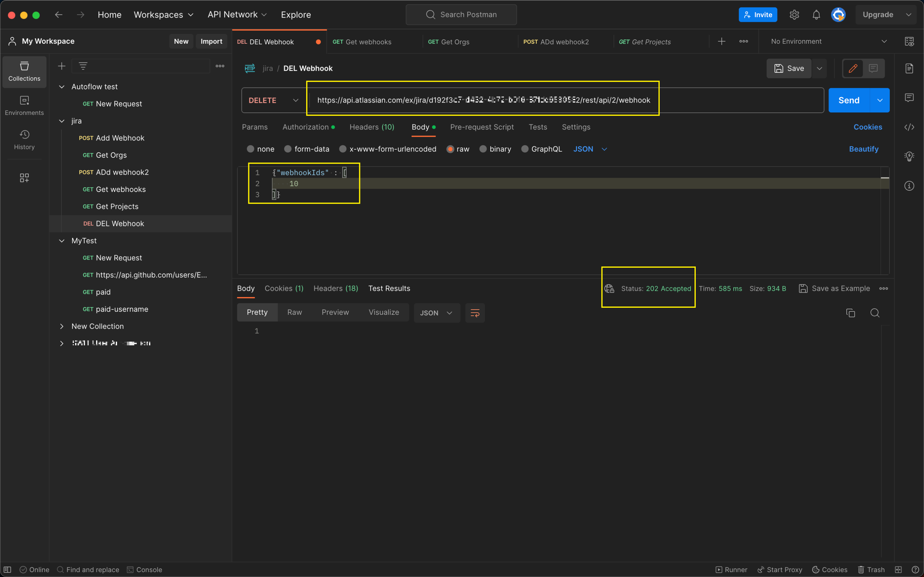The height and width of the screenshot is (577, 924).
Task: Choose the binary body type
Action: click(x=483, y=149)
